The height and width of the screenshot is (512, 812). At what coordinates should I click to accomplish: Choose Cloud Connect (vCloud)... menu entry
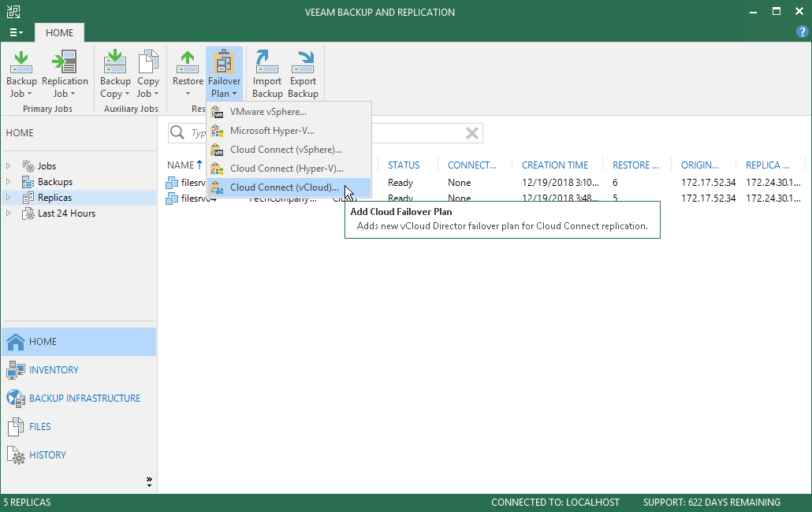289,187
